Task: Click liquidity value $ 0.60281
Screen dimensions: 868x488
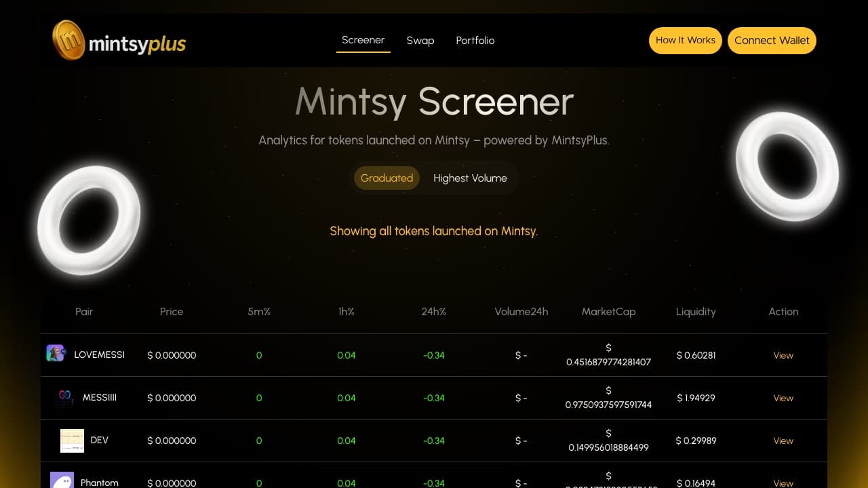Action: 696,355
